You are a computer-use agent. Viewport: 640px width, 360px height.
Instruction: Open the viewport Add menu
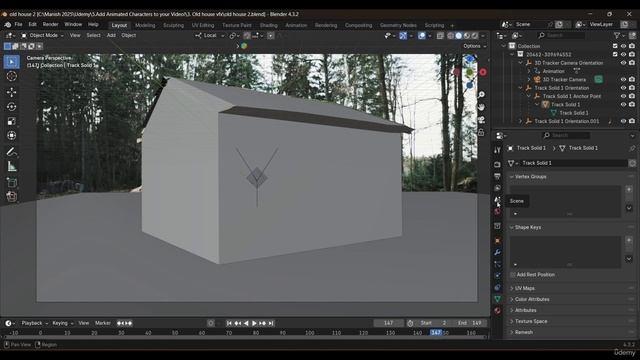tap(111, 36)
